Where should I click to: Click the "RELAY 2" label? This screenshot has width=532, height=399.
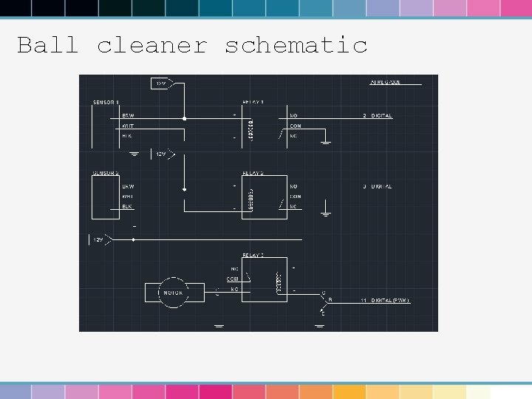tap(253, 173)
